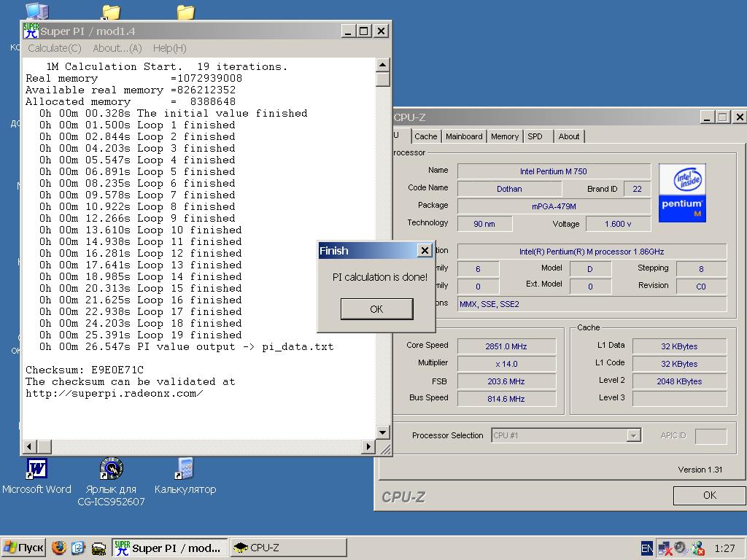747x560 pixels.
Task: Click the Пуск start button
Action: pos(23,548)
